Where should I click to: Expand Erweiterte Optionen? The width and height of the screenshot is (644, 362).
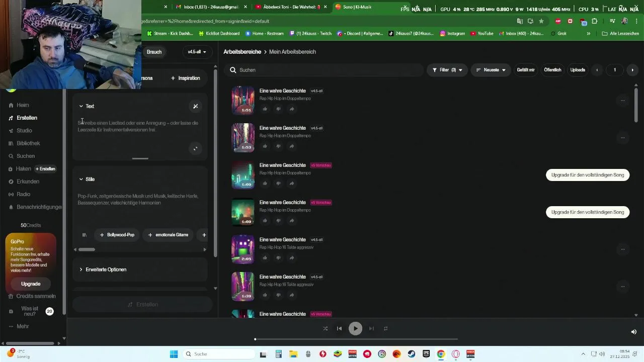click(x=103, y=269)
